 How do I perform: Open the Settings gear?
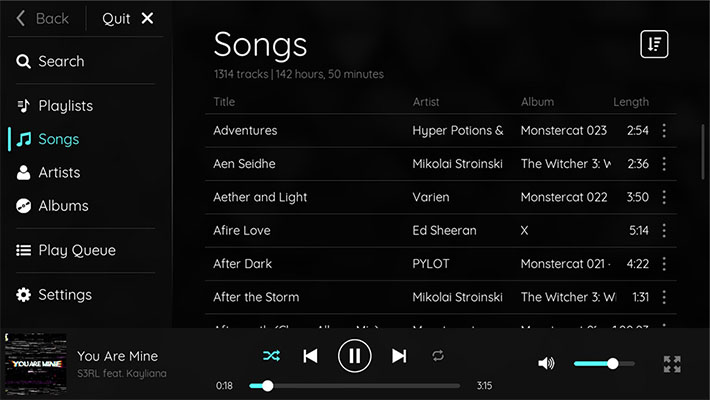54,295
